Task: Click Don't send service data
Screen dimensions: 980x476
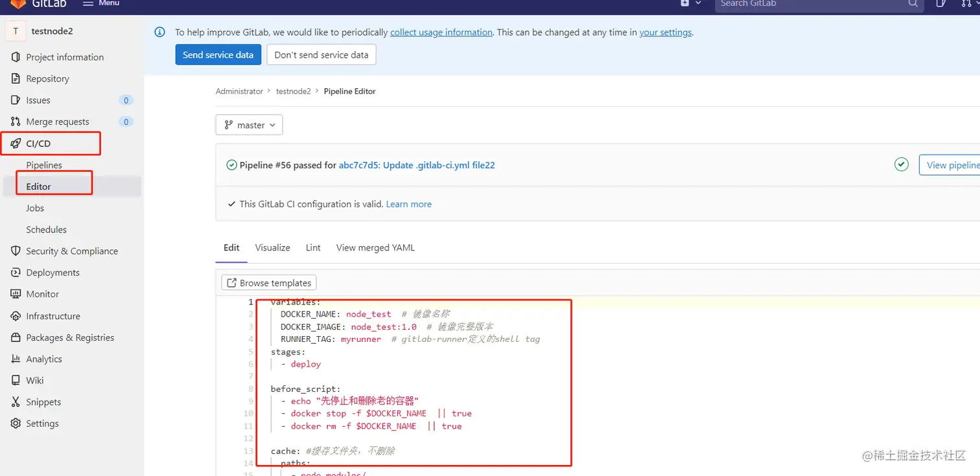Action: [x=321, y=55]
